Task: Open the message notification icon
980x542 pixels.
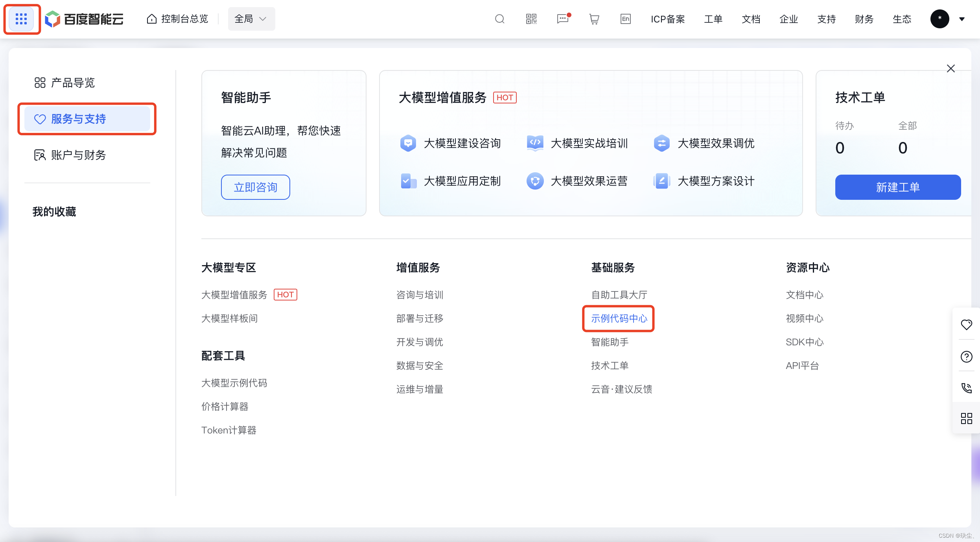Action: (563, 19)
